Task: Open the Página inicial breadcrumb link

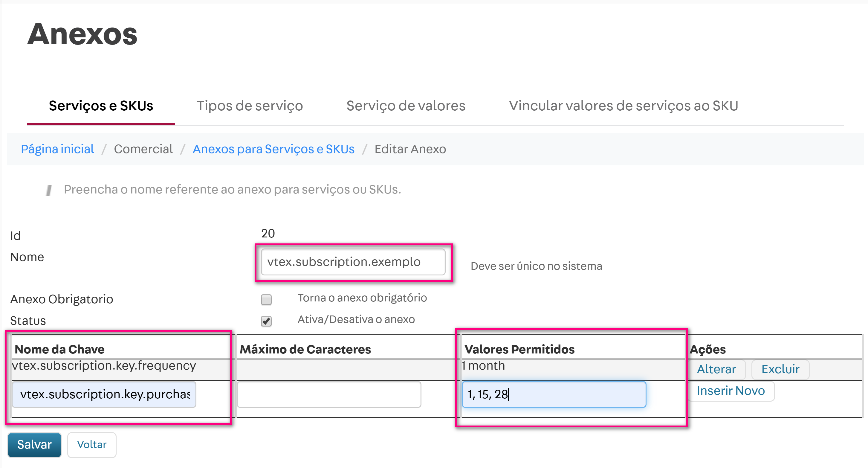Action: [57, 149]
